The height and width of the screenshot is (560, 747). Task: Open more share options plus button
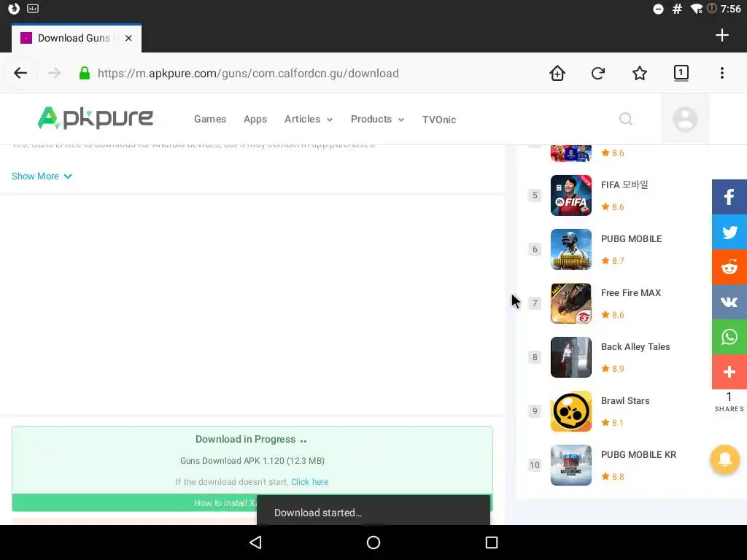pyautogui.click(x=729, y=372)
